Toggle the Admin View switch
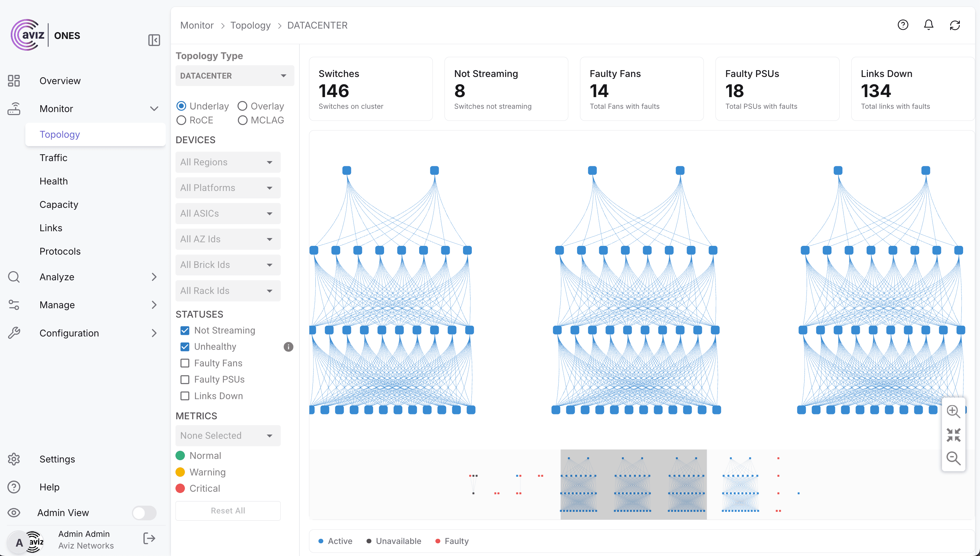980x556 pixels. 144,512
